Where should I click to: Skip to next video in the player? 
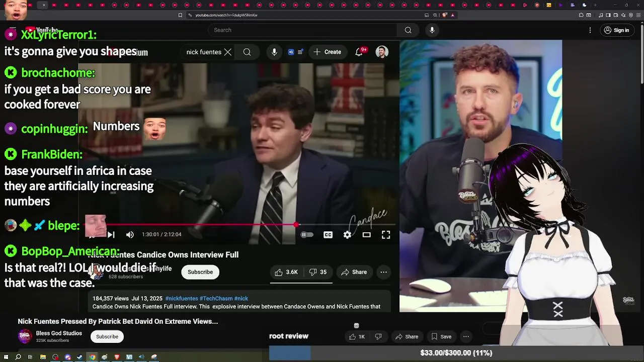(111, 234)
